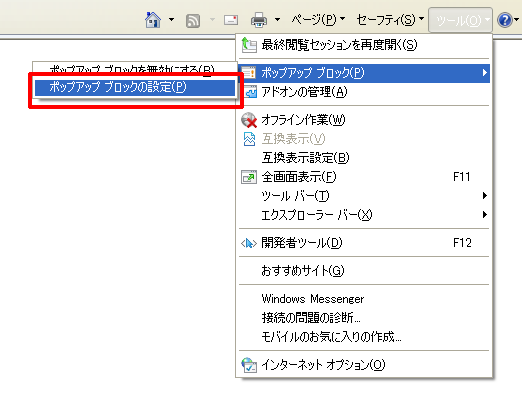Open the セーフティ(S) menu

(x=390, y=20)
